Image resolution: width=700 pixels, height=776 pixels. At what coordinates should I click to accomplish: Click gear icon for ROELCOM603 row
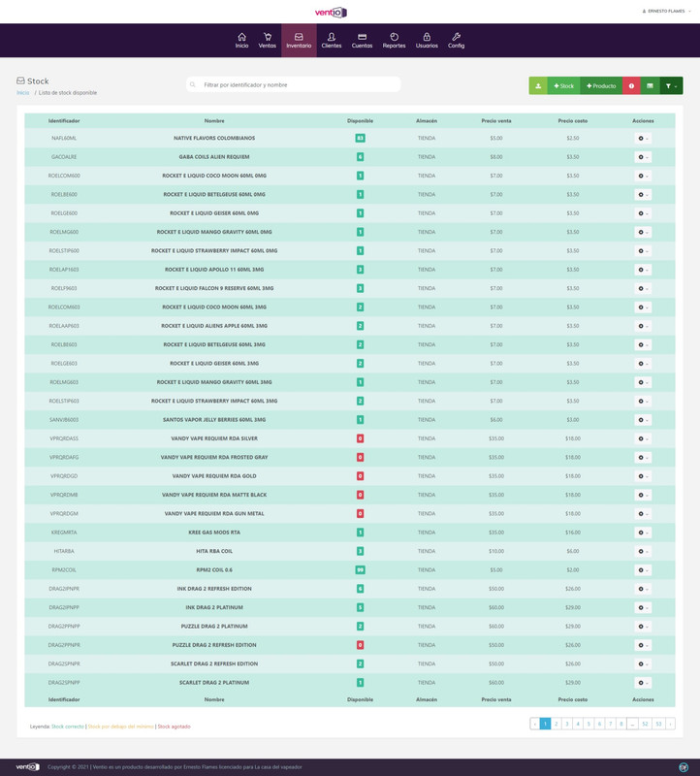643,307
